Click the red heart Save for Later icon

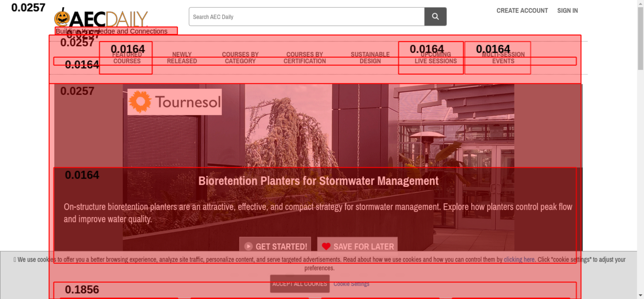[x=326, y=247]
